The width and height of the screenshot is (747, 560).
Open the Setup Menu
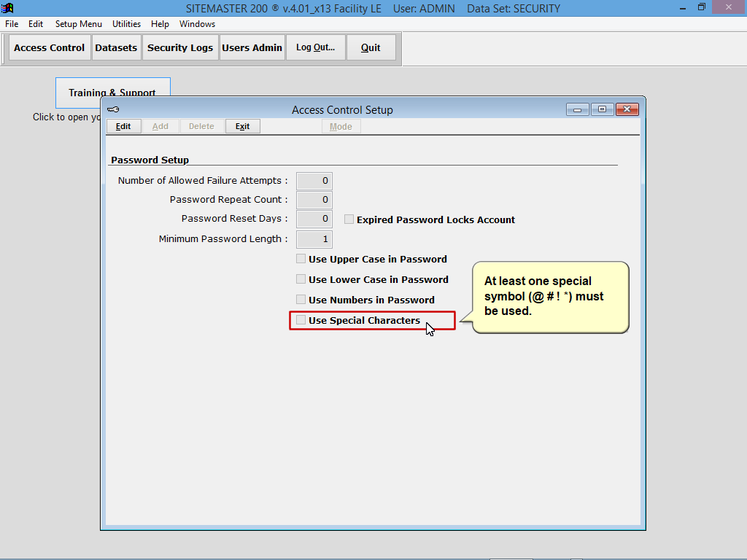click(x=79, y=24)
